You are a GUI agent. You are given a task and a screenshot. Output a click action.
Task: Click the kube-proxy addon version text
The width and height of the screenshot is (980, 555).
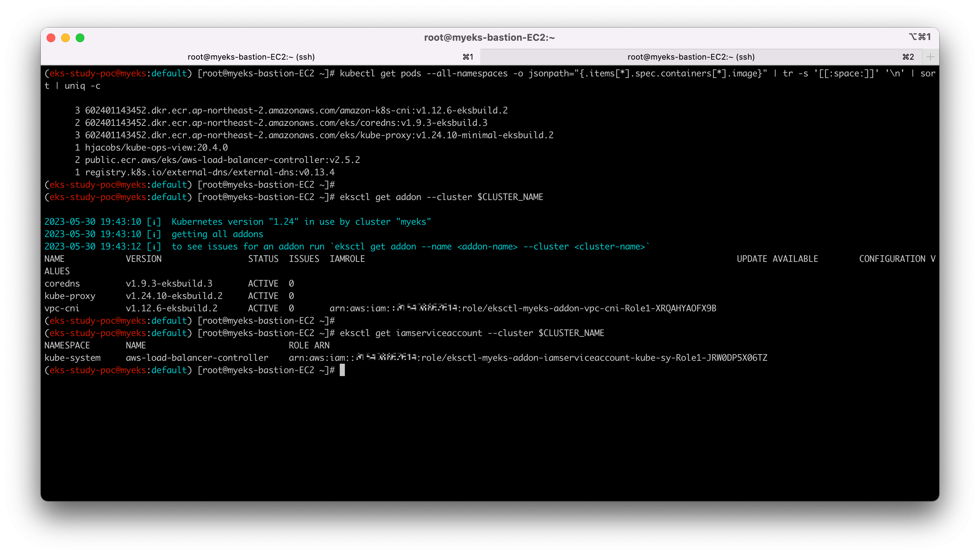click(x=174, y=296)
